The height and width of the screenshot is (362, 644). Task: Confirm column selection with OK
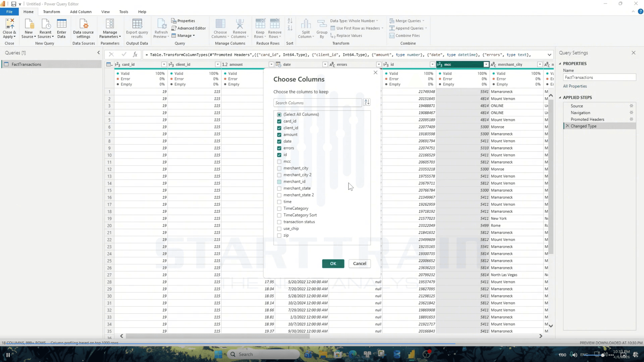click(333, 264)
